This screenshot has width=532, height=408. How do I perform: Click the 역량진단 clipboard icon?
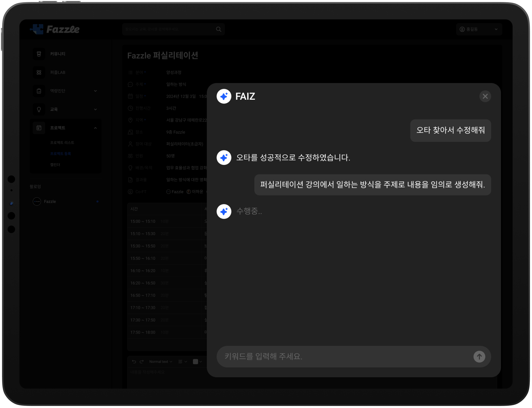[39, 91]
